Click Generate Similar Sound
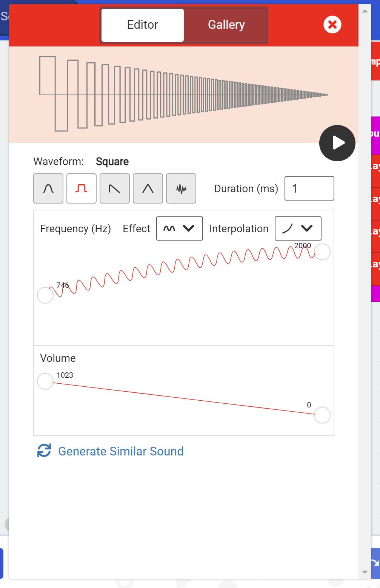 (121, 451)
